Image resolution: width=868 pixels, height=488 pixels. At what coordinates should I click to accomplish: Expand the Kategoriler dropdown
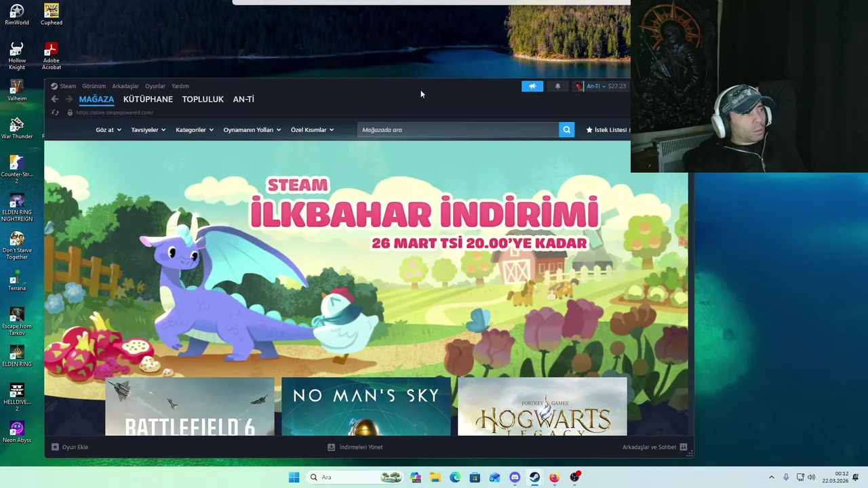click(x=195, y=129)
